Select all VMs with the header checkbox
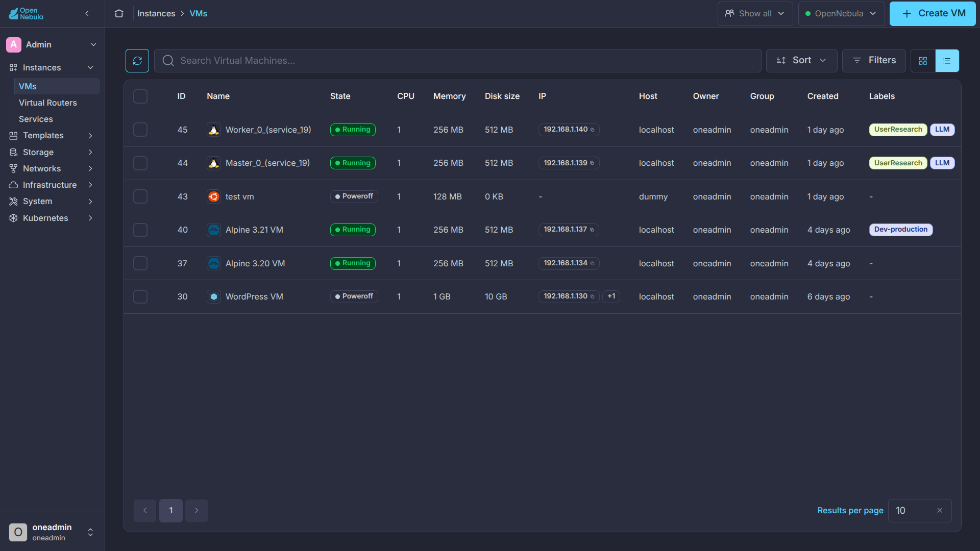 (x=140, y=96)
